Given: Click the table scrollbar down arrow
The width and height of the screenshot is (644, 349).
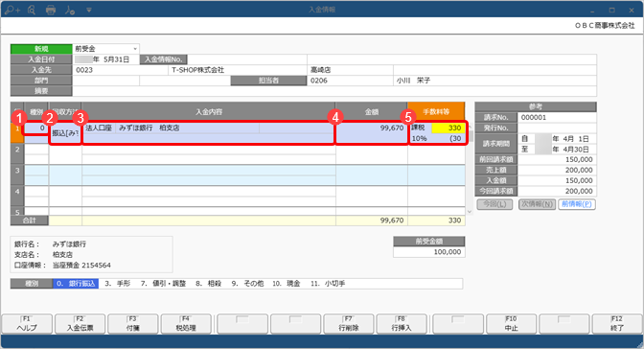Looking at the screenshot, I should click(x=470, y=212).
